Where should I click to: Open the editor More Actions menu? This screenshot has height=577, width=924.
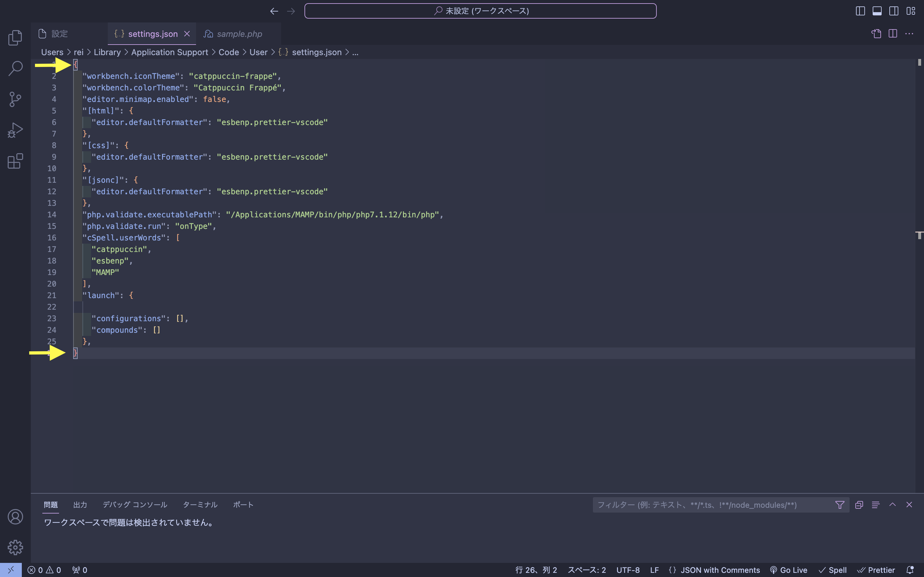tap(910, 34)
